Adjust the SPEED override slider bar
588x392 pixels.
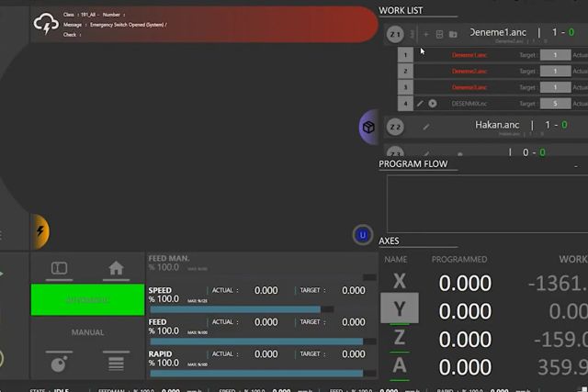click(242, 309)
